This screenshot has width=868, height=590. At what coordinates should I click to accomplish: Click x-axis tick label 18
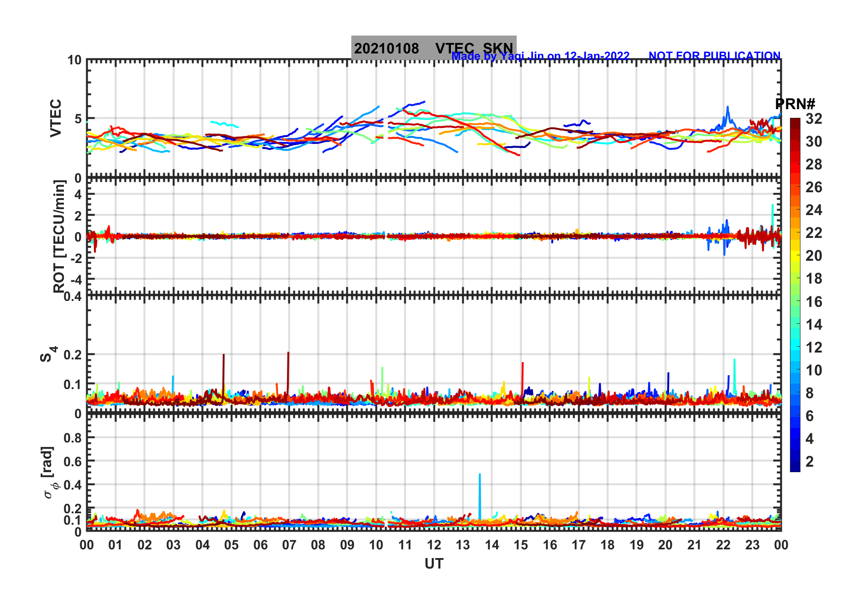pyautogui.click(x=607, y=545)
